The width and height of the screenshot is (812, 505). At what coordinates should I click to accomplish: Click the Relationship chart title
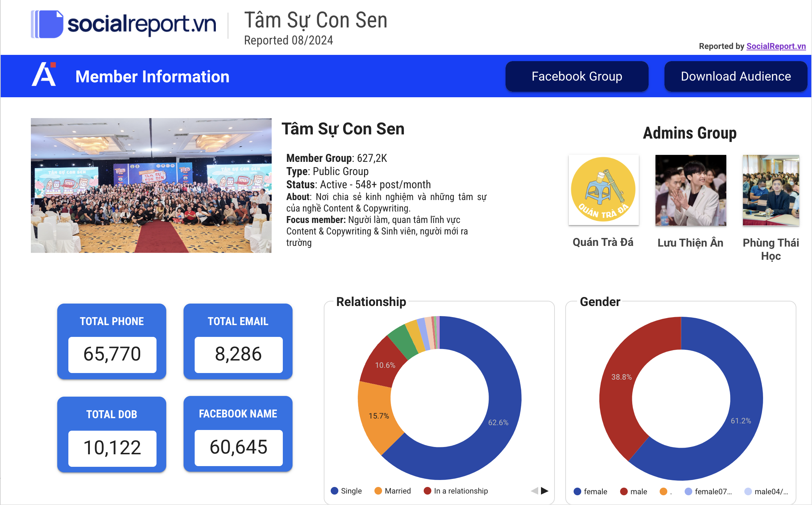click(x=371, y=301)
